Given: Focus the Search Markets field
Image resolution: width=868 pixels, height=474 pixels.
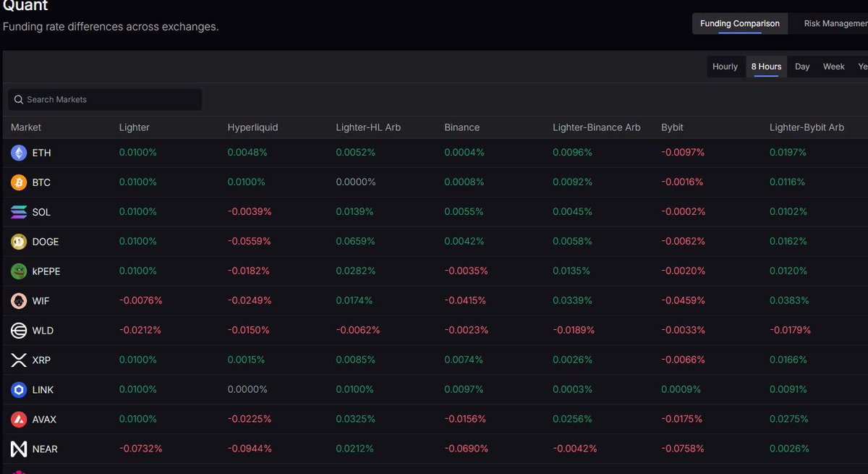Looking at the screenshot, I should click(x=105, y=100).
